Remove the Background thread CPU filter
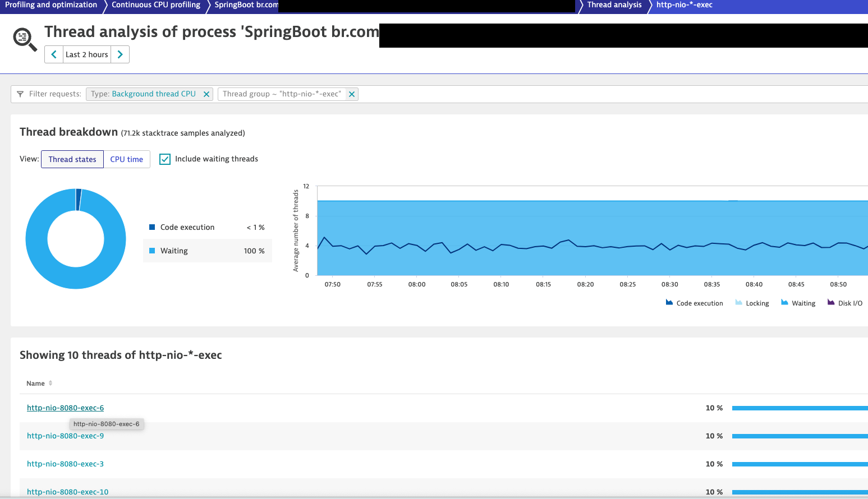 click(x=206, y=94)
